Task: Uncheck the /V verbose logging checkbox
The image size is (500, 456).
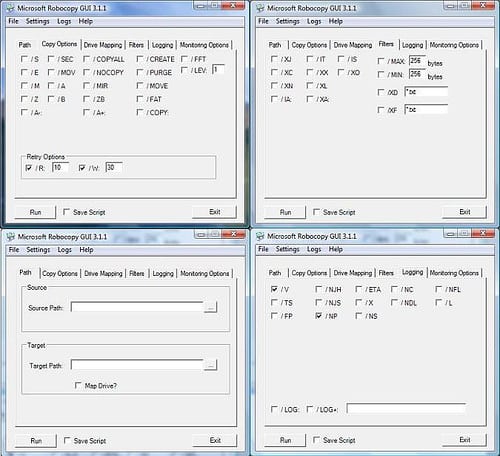Action: (274, 289)
